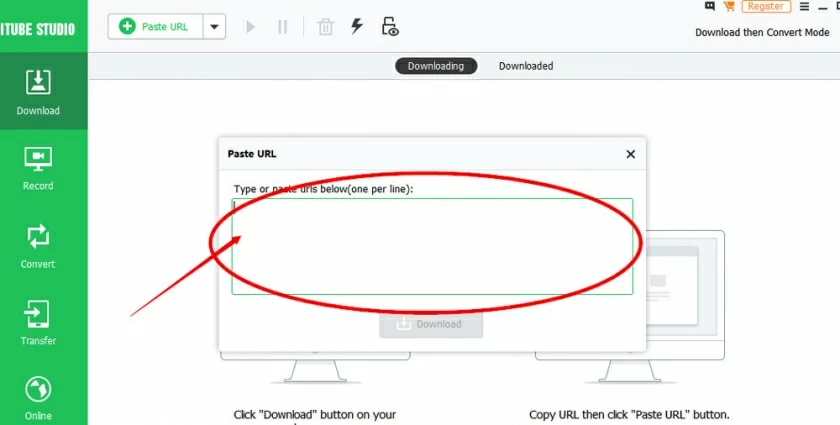840x425 pixels.
Task: Minimize the iTube Studio window
Action: point(823,7)
